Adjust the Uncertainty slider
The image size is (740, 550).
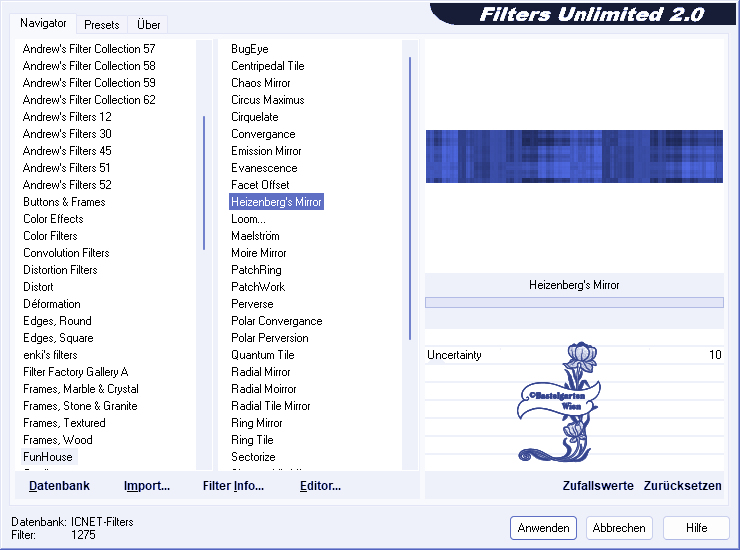point(574,355)
